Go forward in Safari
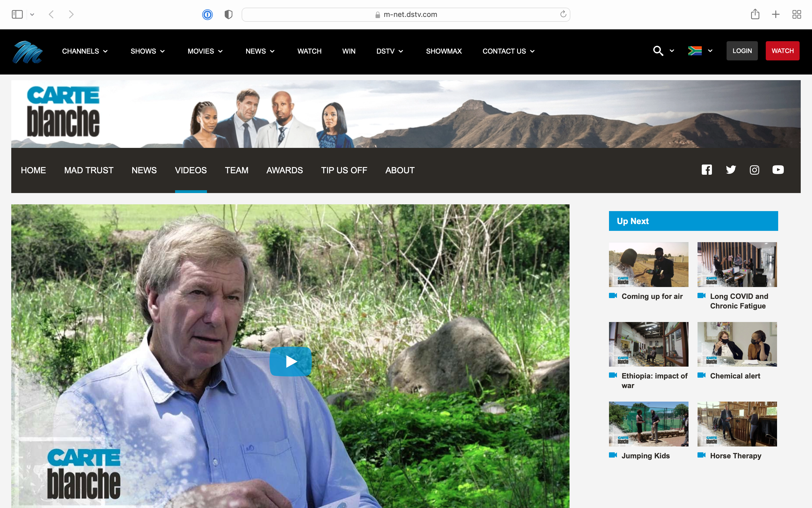 click(x=71, y=14)
